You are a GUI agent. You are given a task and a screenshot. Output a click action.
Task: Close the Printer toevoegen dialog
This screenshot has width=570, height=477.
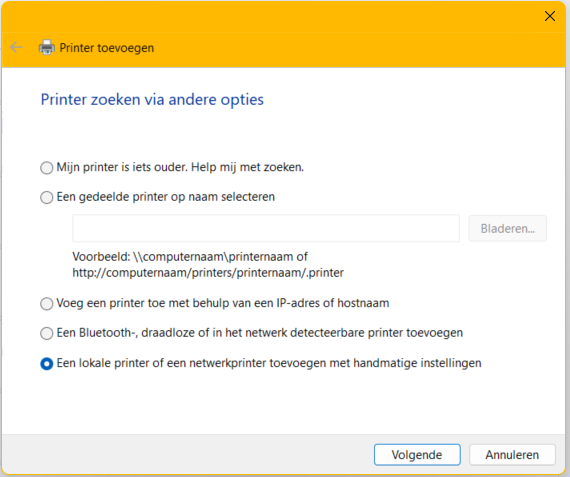[x=550, y=16]
